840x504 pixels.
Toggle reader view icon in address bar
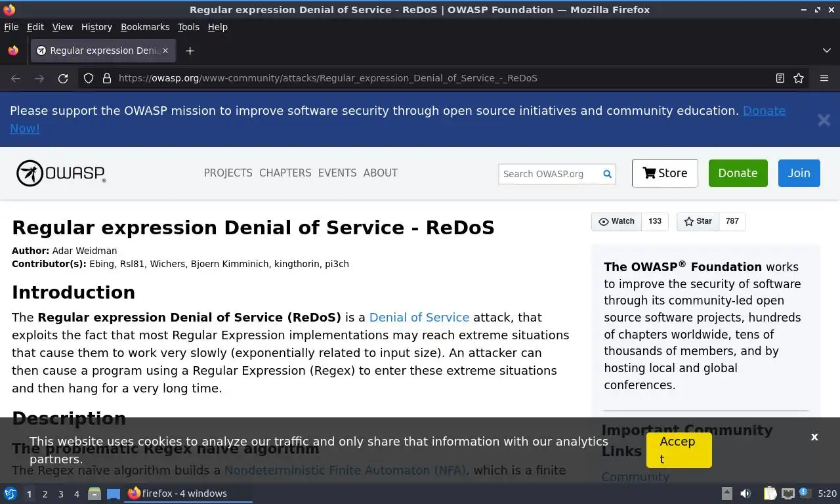point(780,78)
